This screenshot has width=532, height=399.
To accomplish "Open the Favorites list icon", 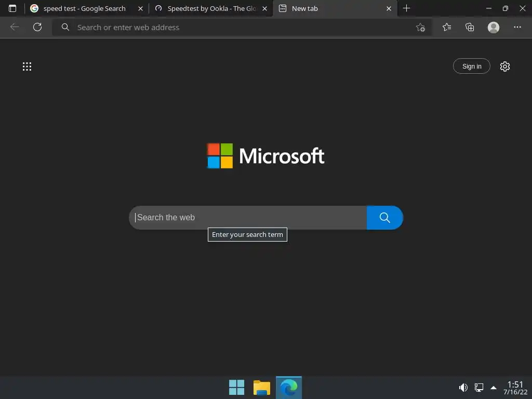I will click(x=447, y=27).
